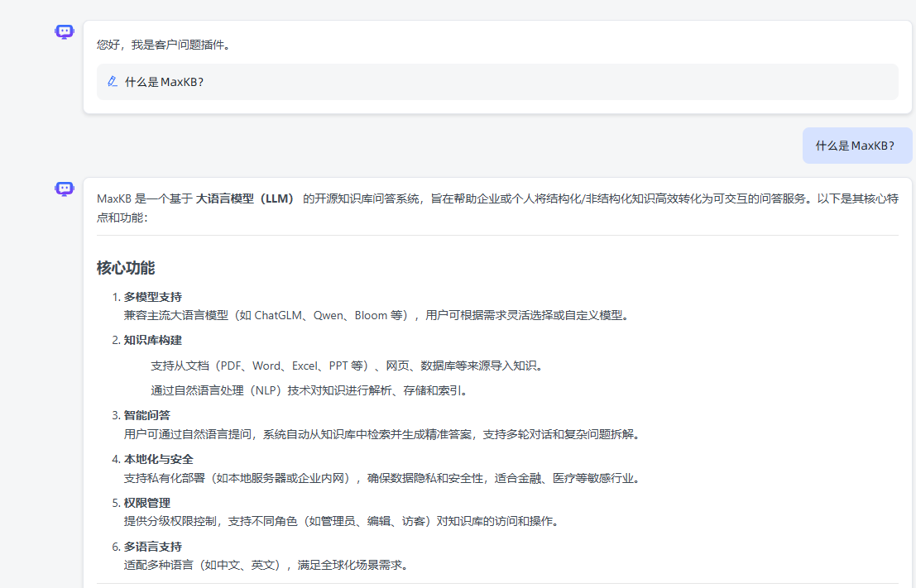Screen dimensions: 916x588
Task: Click the "智能问答" list title
Action: [147, 415]
